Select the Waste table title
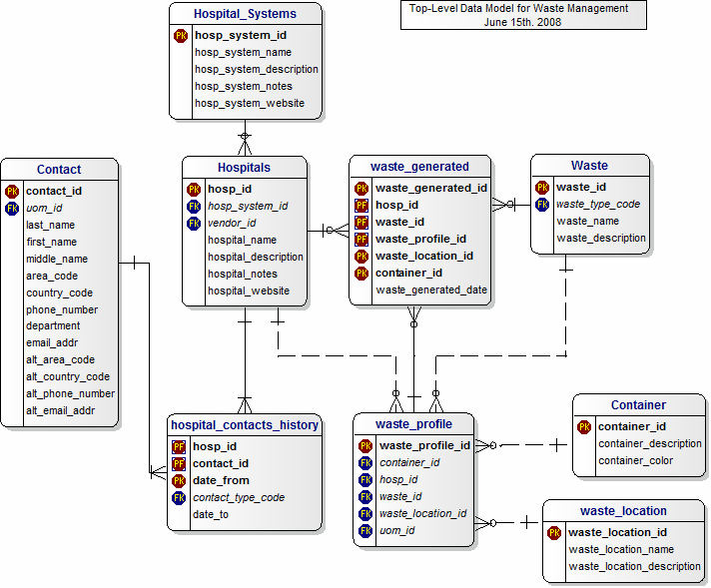The image size is (711, 588). pyautogui.click(x=589, y=166)
